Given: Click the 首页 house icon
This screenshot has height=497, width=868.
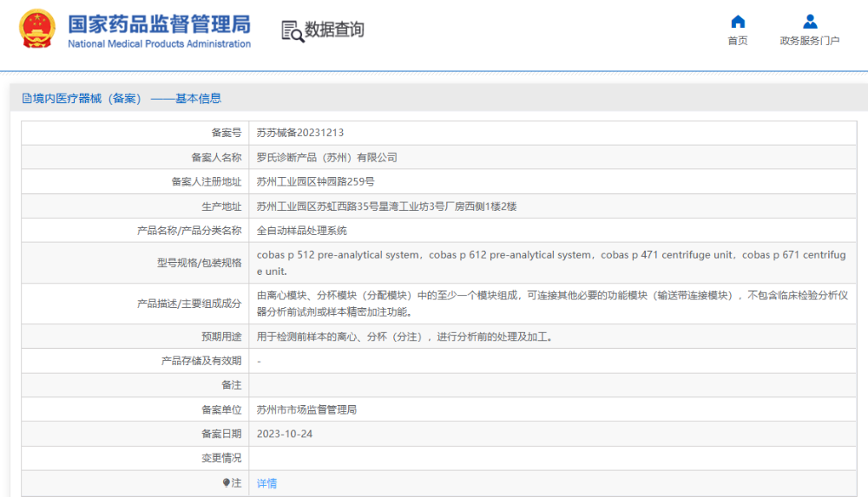Looking at the screenshot, I should (738, 22).
